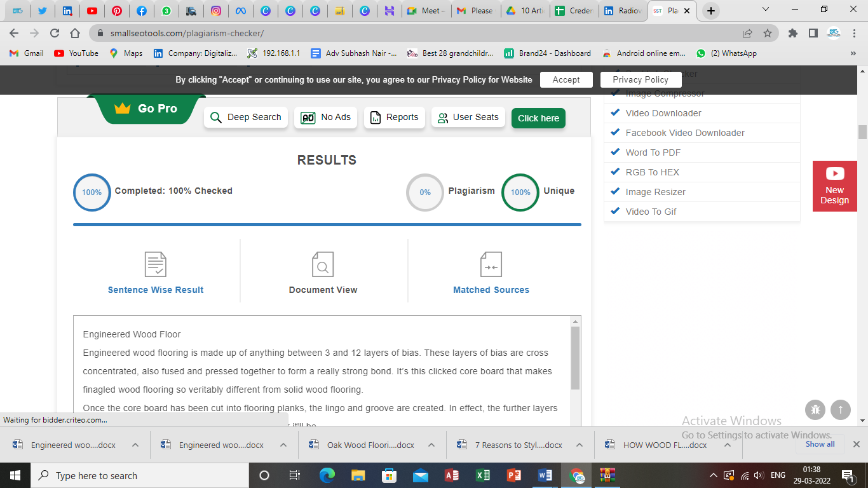Image resolution: width=868 pixels, height=488 pixels.
Task: Click the 0% Plagiarism progress circle
Action: tap(425, 192)
